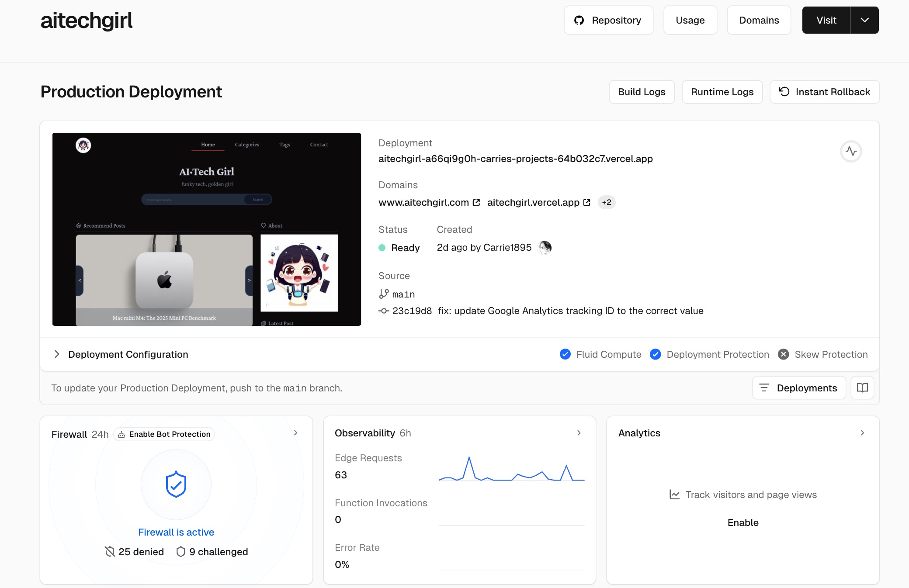Click the firewall shield icon

click(x=176, y=484)
